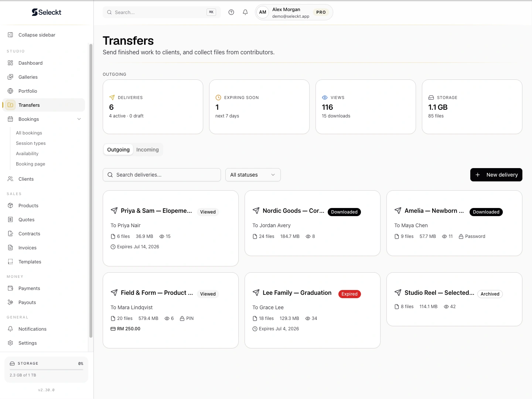Collapse the Bookings submenu chevron
Viewport: 532px width, 399px height.
[79, 119]
